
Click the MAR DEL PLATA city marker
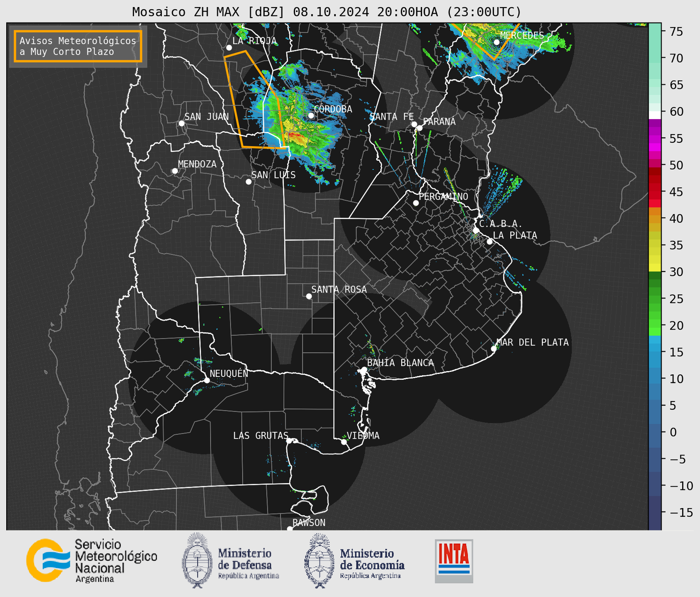coord(493,348)
